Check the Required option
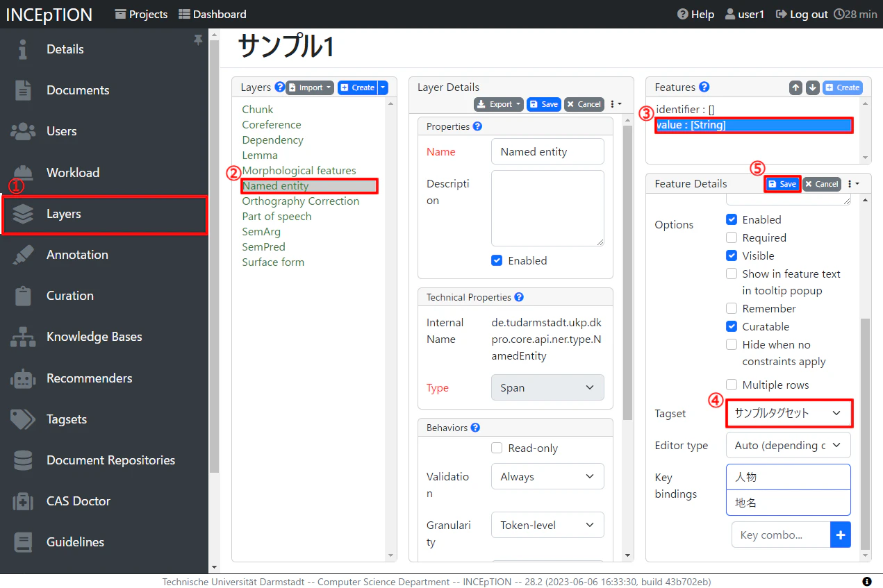Viewport: 883px width, 588px height. coord(732,237)
